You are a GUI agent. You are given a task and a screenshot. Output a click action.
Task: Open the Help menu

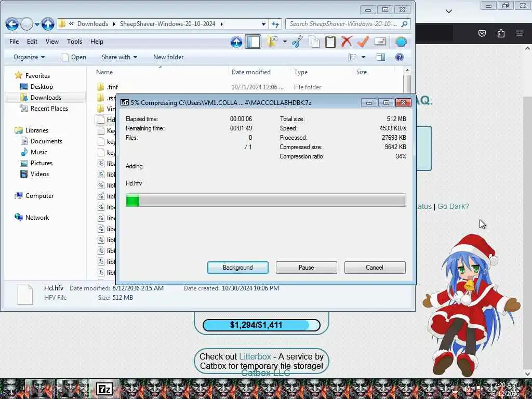[97, 42]
